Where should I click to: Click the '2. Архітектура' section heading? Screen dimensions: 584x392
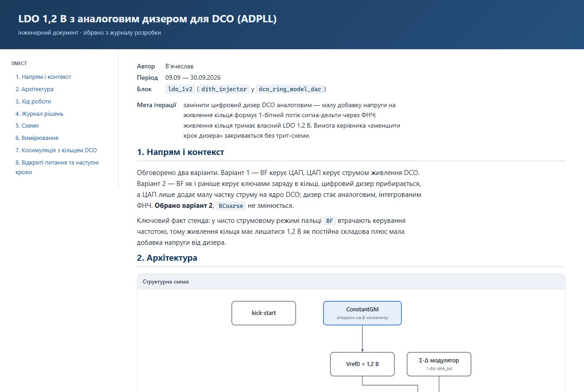167,258
